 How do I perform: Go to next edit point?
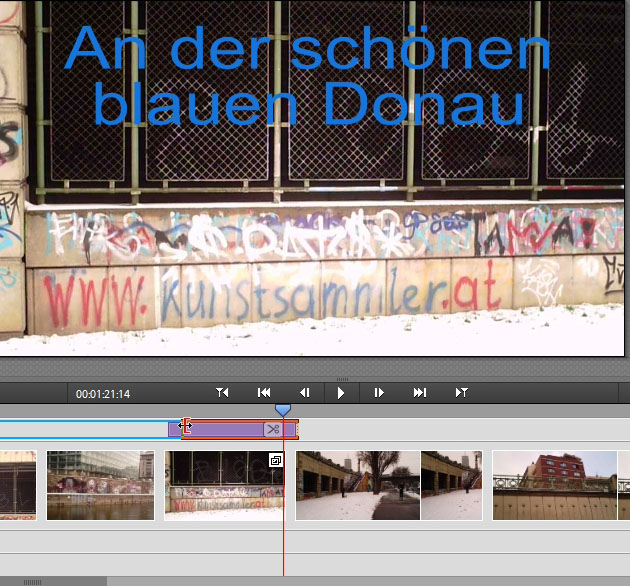point(420,392)
